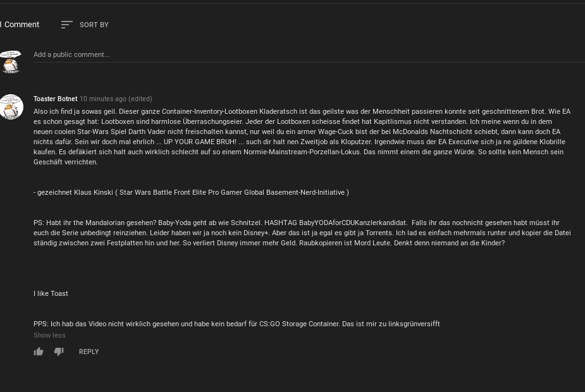
Task: Click the PPS line about CS:GO Storage Container
Action: coord(237,324)
